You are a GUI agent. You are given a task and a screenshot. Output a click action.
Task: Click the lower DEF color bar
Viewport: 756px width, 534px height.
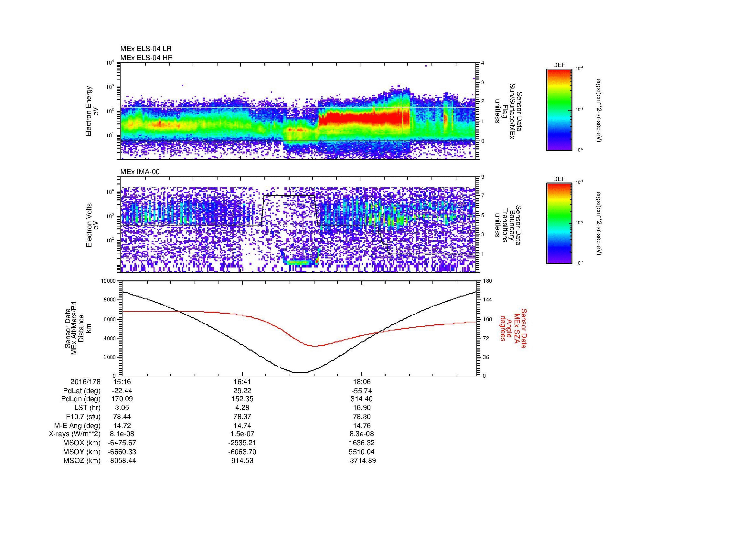pos(559,224)
